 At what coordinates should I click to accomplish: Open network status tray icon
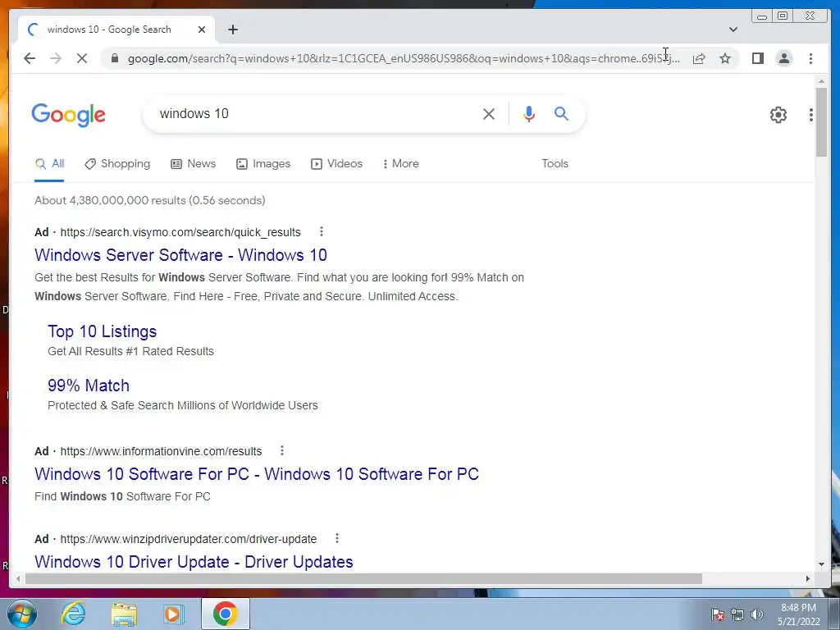click(x=737, y=614)
